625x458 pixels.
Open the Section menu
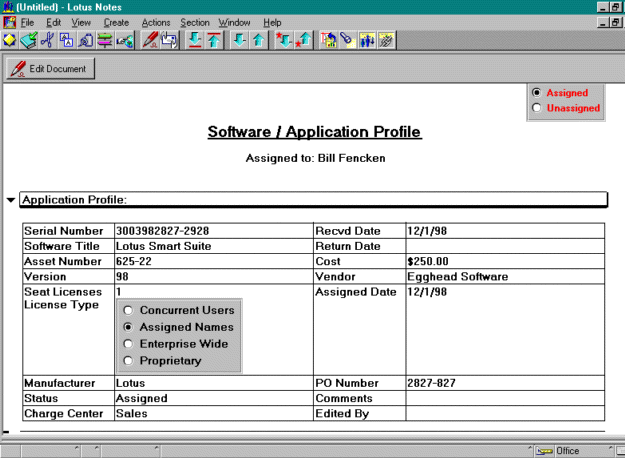195,23
